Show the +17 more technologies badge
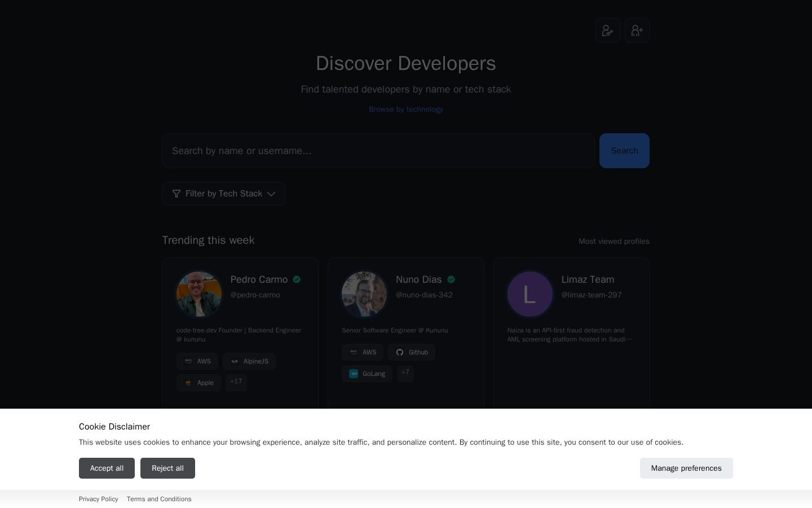This screenshot has width=812, height=508. coord(236,382)
